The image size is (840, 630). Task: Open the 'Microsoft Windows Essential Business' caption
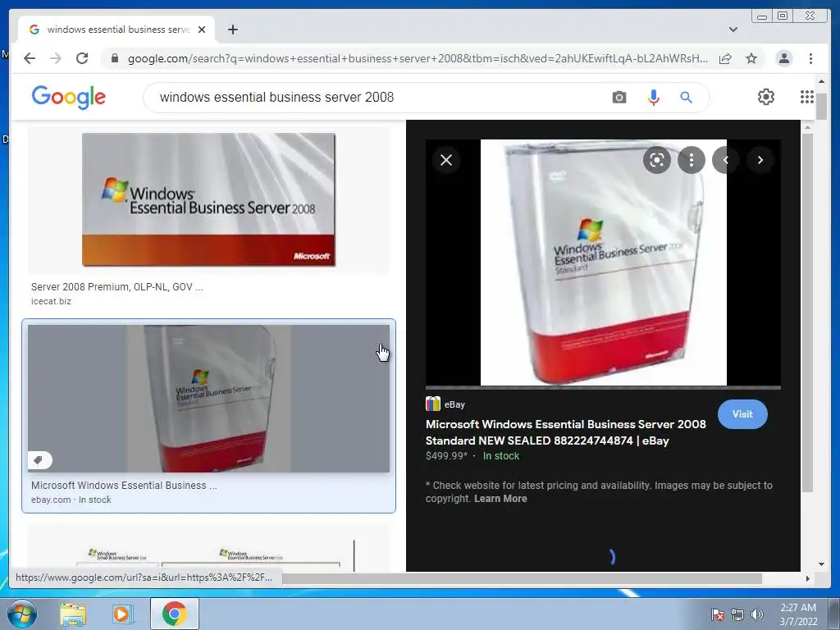click(x=124, y=486)
